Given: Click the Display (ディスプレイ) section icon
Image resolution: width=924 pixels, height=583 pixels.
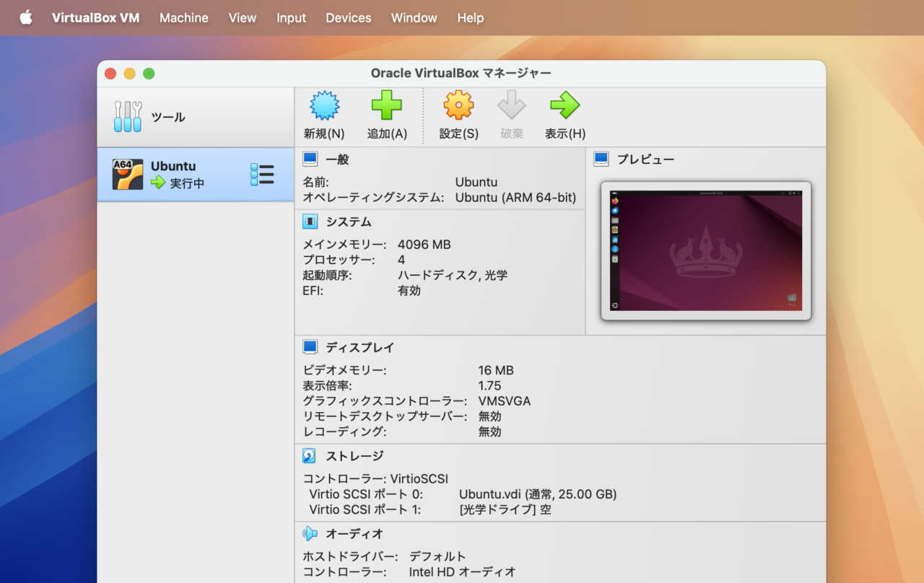Looking at the screenshot, I should (310, 347).
